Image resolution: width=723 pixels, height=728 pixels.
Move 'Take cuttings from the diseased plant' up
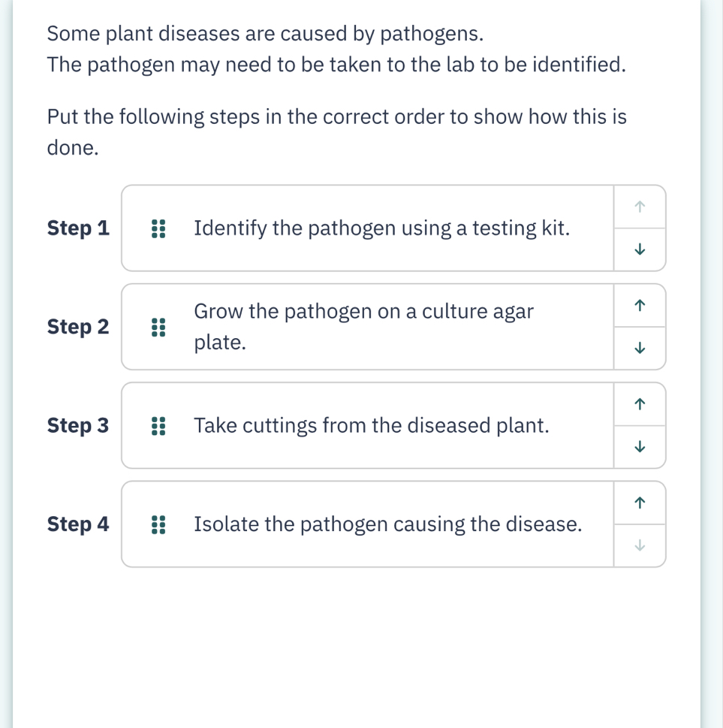click(640, 404)
